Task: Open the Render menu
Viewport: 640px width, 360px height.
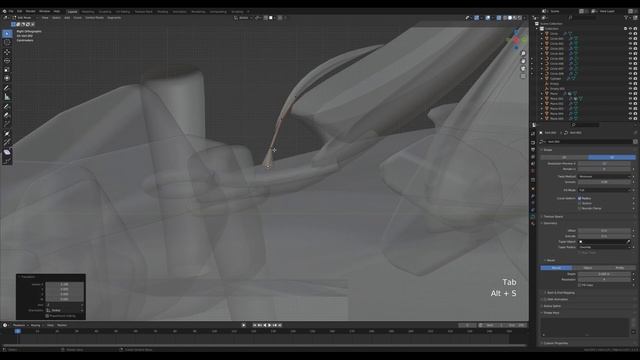Action: pos(31,11)
